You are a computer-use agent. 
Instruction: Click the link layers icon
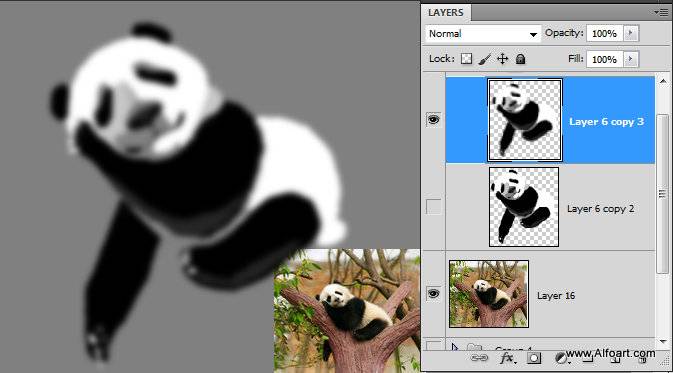click(479, 358)
